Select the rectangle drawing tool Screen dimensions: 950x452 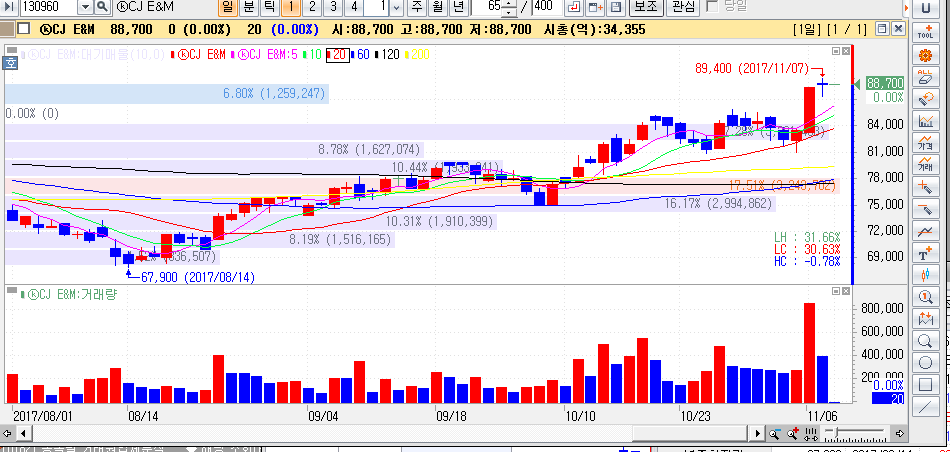pyautogui.click(x=926, y=385)
